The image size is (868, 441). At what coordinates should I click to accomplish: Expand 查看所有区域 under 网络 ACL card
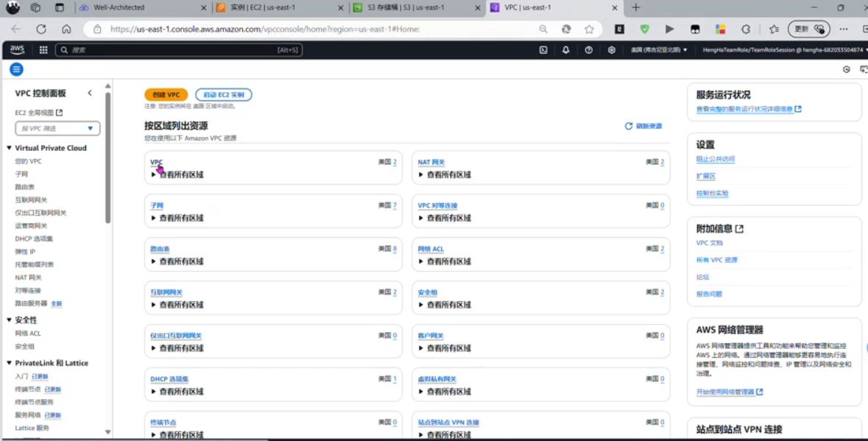click(445, 261)
